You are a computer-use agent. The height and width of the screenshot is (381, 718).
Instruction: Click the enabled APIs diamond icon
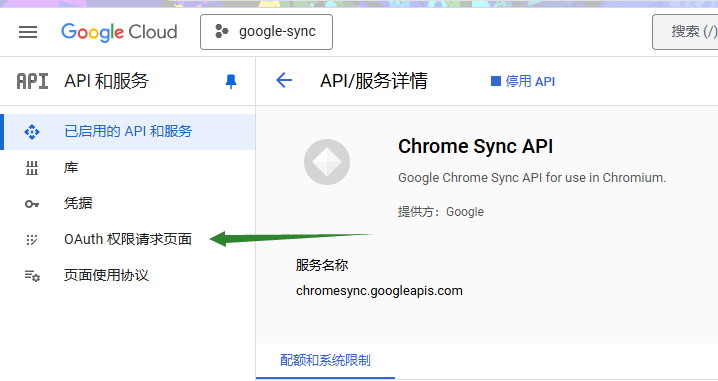point(32,132)
